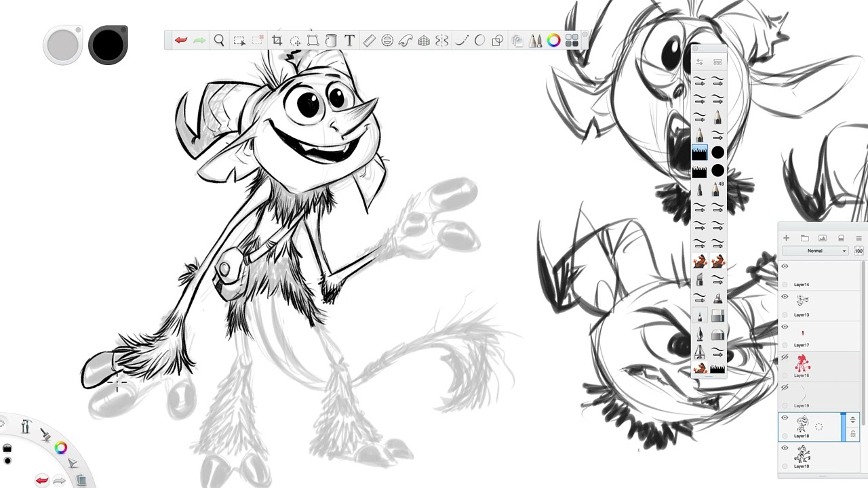Screen dimensions: 868x488
Task: Show hidden Layer19 via eye icon
Action: pos(785,388)
